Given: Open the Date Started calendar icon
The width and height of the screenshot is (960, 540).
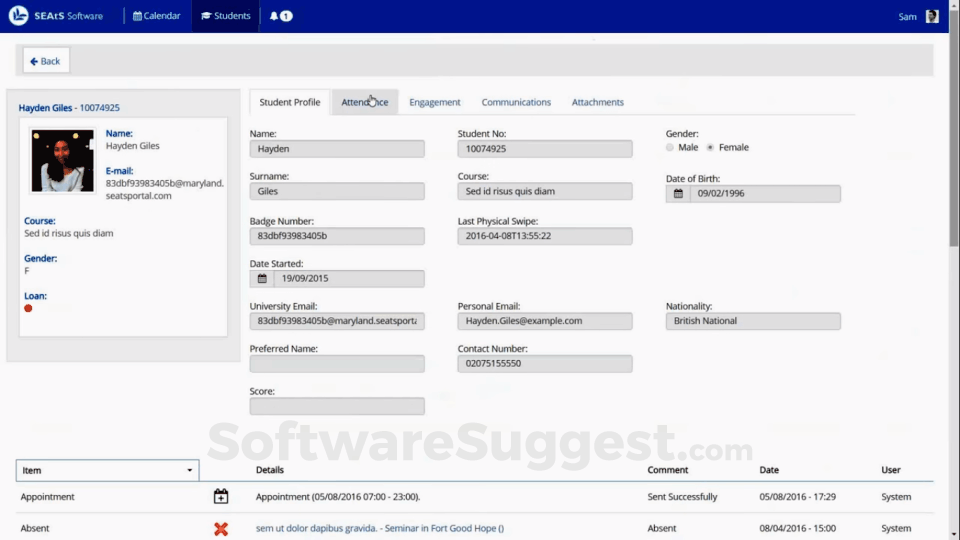Looking at the screenshot, I should [x=262, y=279].
